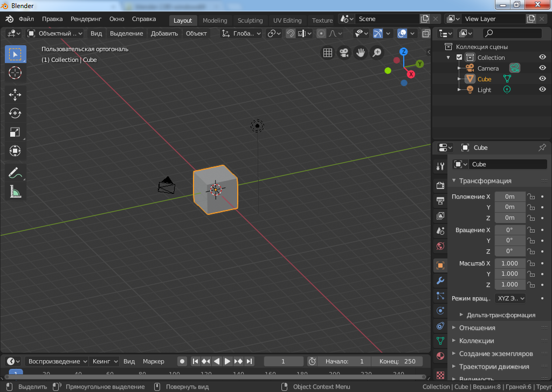
Task: Select the Rotate tool
Action: pyautogui.click(x=15, y=113)
